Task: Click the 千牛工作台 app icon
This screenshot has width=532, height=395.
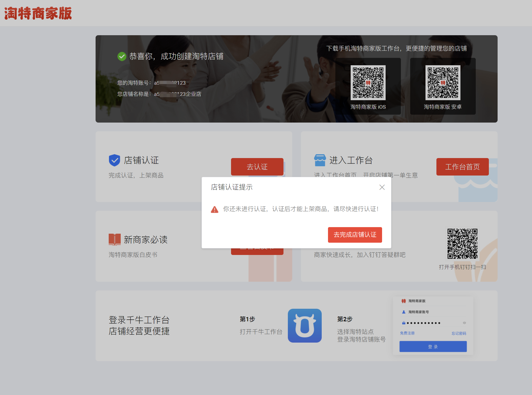Action: [x=305, y=326]
